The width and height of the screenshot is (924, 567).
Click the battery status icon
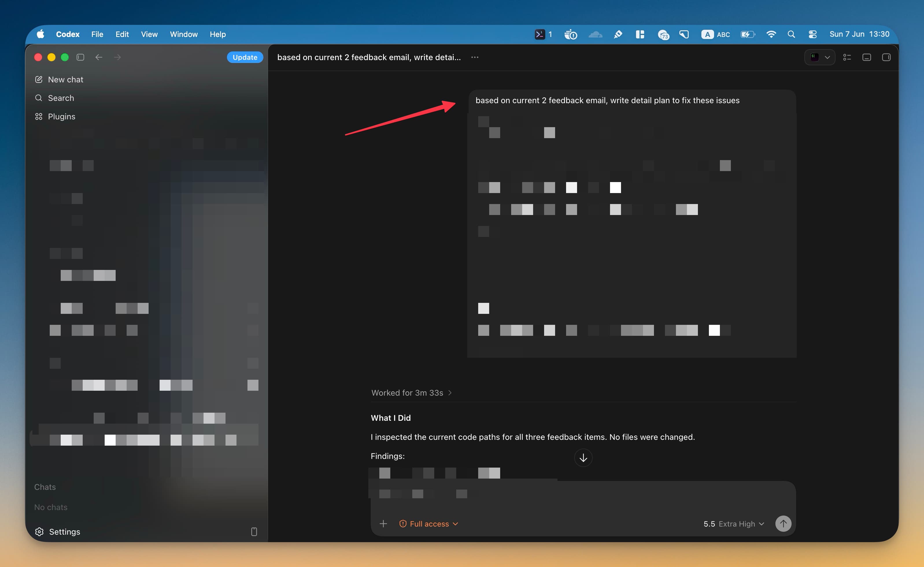click(748, 34)
